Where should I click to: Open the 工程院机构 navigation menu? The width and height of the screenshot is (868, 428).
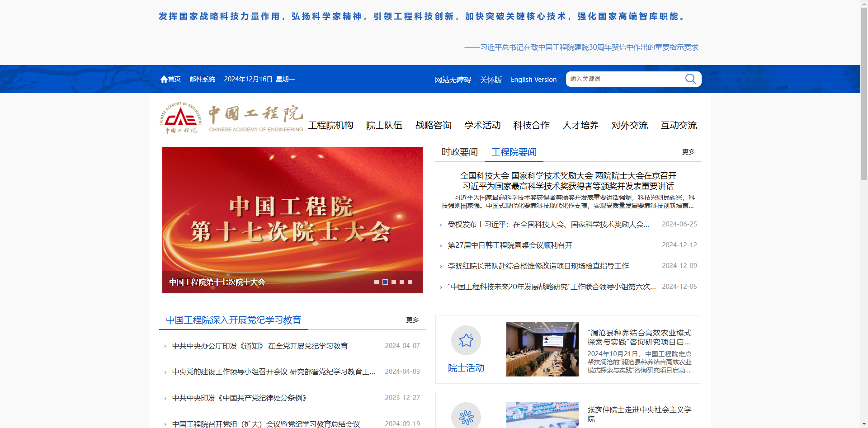330,125
